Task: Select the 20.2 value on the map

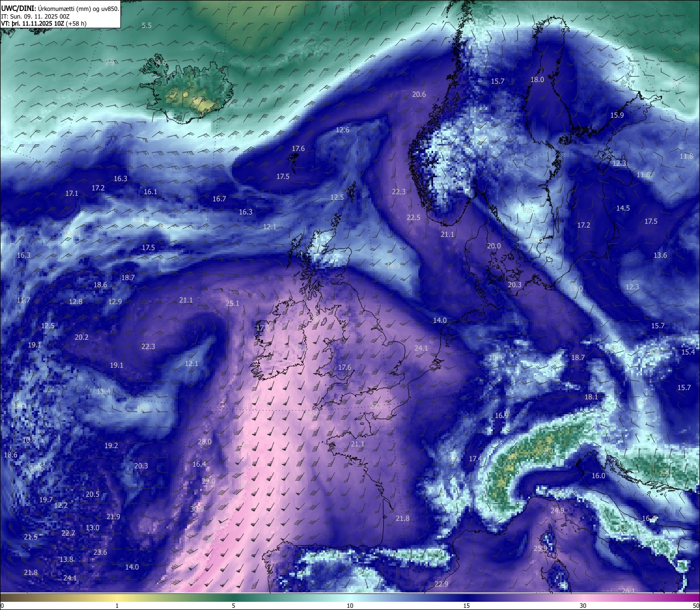Action: tap(81, 338)
